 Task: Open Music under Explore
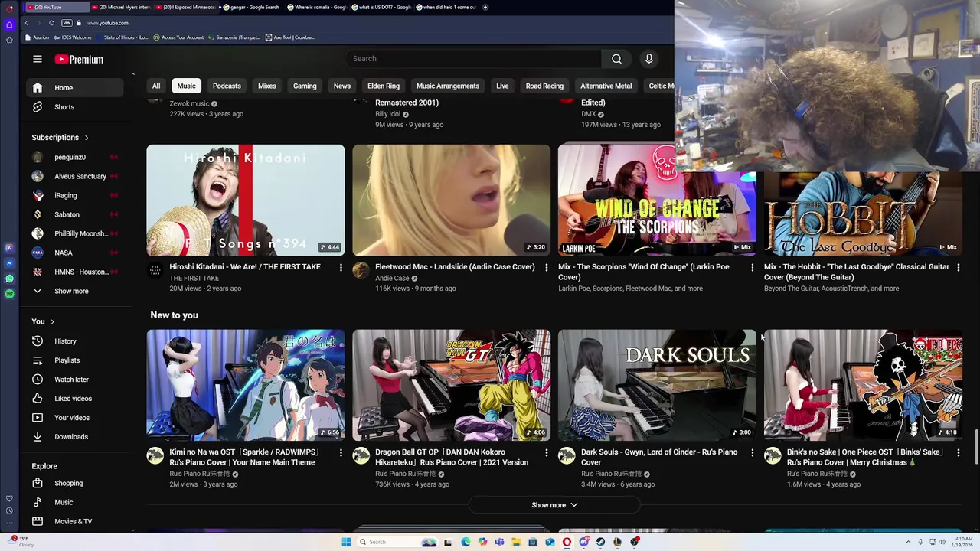[x=74, y=503]
